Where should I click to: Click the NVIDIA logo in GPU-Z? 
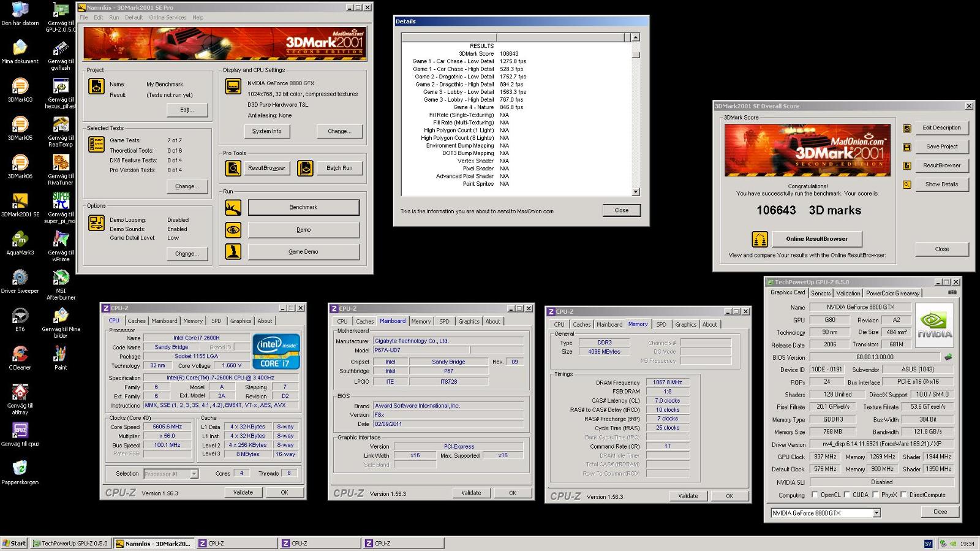click(935, 326)
